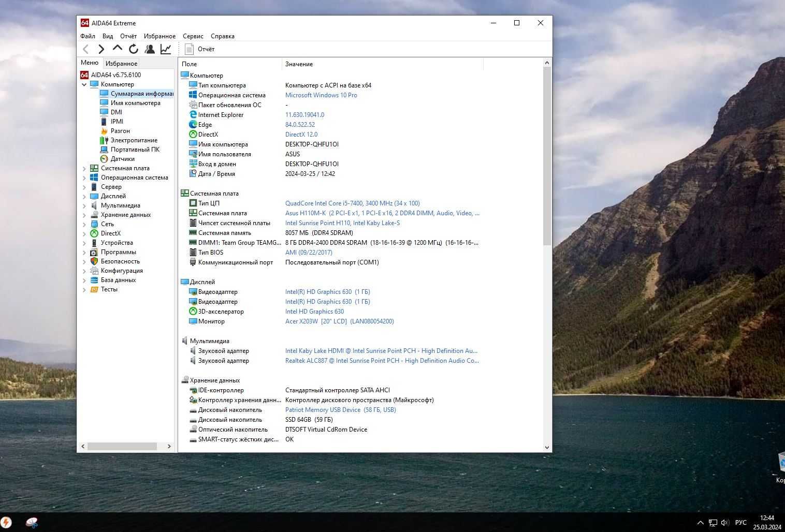
Task: Open the volume speaker tray icon
Action: click(725, 523)
